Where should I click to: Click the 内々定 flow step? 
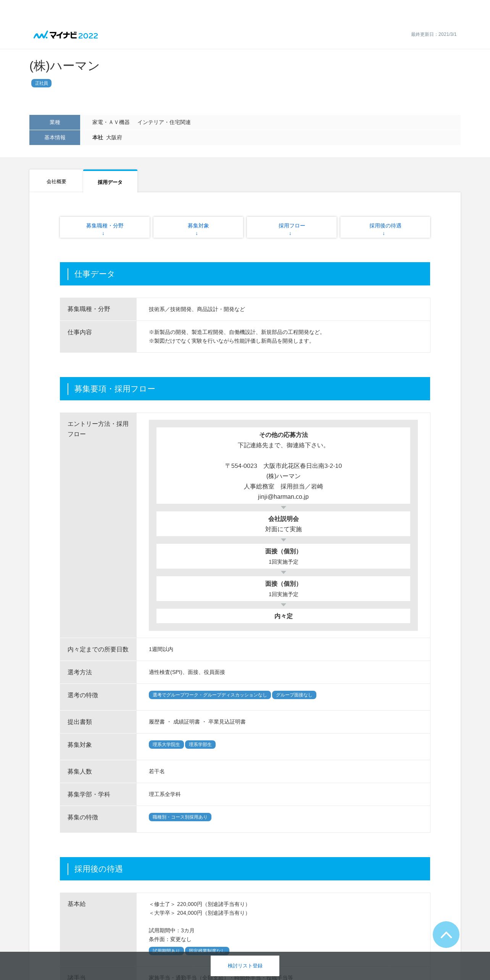(x=283, y=616)
